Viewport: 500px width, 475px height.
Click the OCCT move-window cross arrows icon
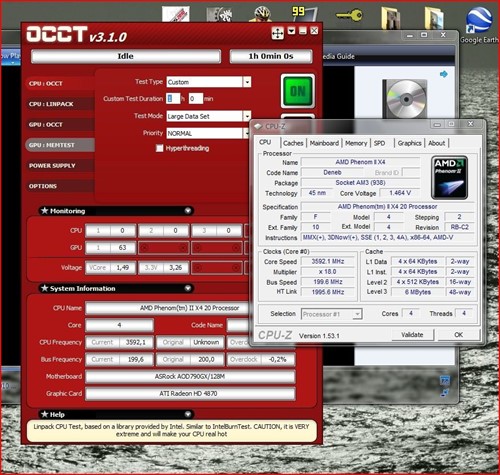click(277, 33)
